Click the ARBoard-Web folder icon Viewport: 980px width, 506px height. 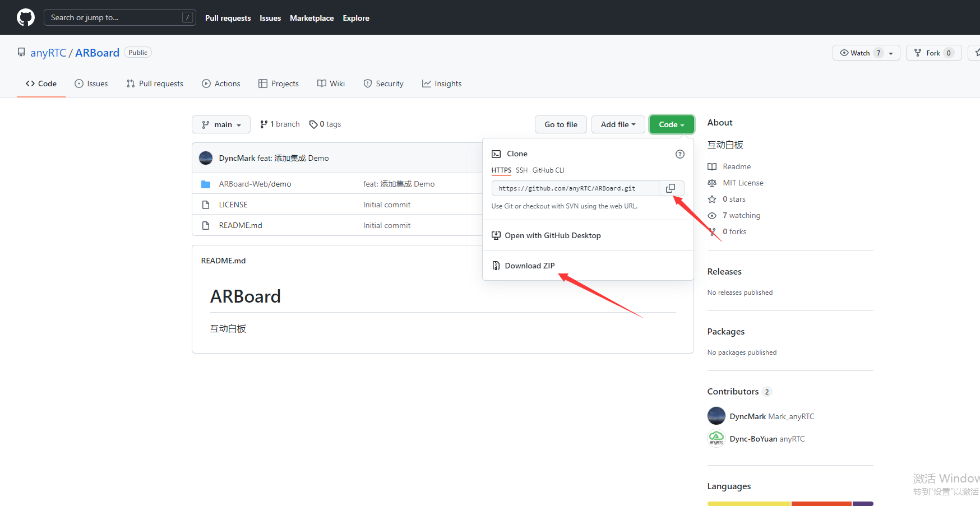[x=206, y=184]
